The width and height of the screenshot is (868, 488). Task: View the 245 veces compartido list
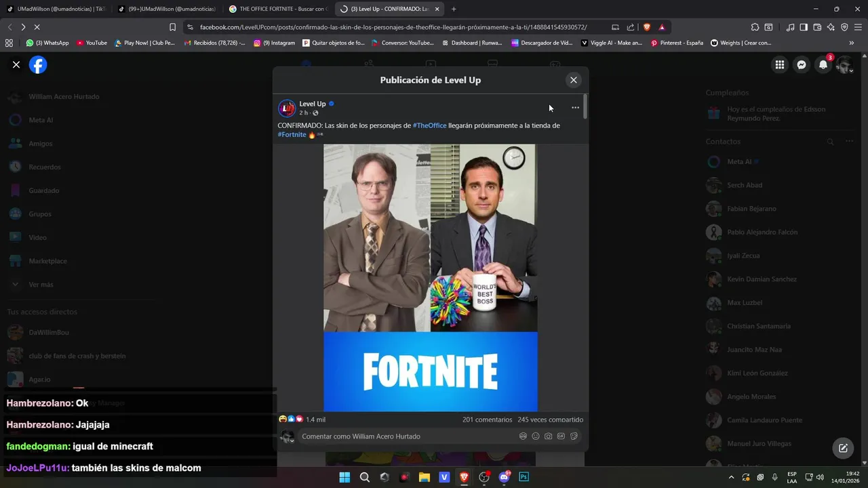tap(550, 420)
